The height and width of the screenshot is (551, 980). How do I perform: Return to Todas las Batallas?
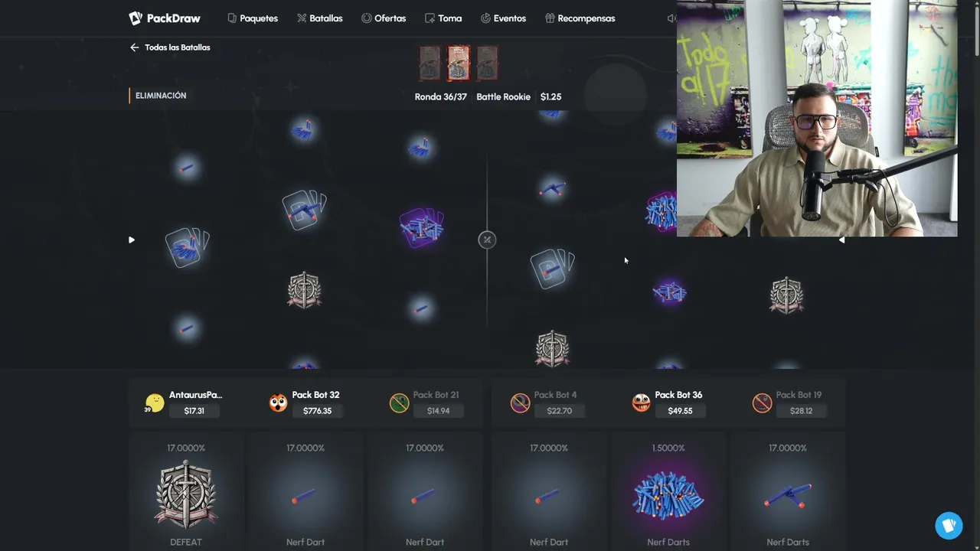click(170, 47)
